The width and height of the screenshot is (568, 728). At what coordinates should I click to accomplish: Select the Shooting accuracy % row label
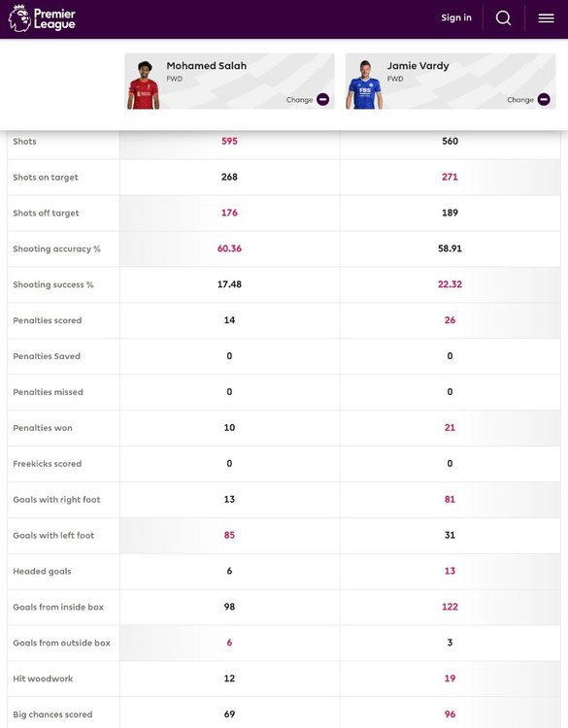[x=56, y=248]
